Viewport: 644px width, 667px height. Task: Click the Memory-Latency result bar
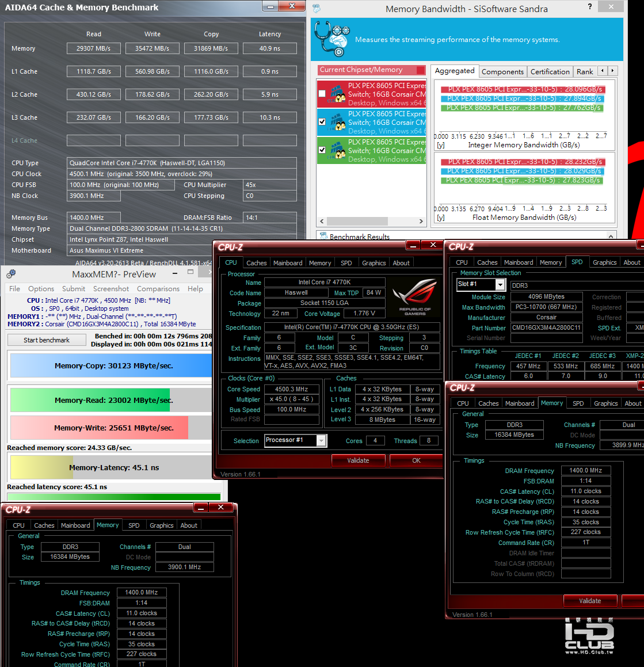[110, 467]
